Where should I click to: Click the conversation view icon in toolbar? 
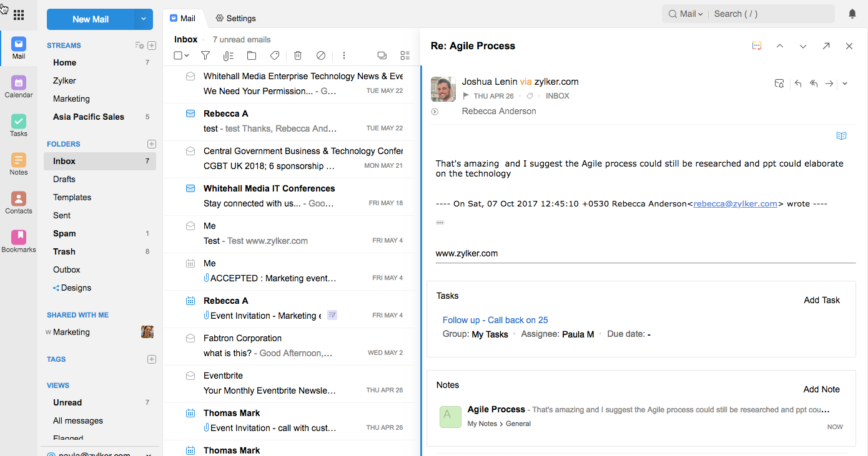(x=382, y=56)
